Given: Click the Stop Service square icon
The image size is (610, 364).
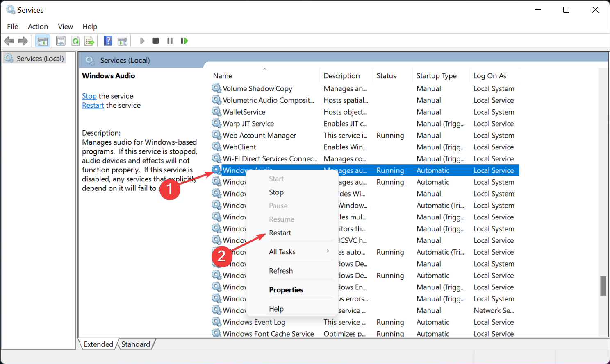Looking at the screenshot, I should pos(156,41).
